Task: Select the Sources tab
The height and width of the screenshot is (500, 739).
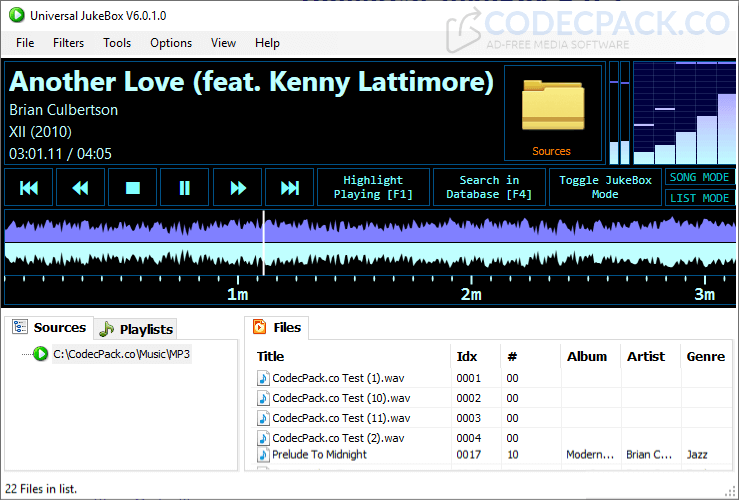Action: 49,327
